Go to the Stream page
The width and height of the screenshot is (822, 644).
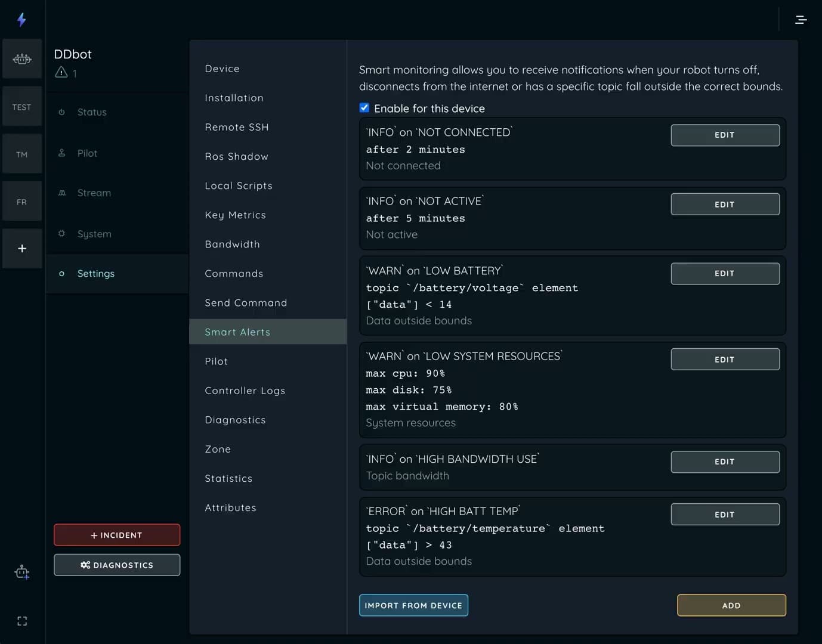tap(117, 193)
